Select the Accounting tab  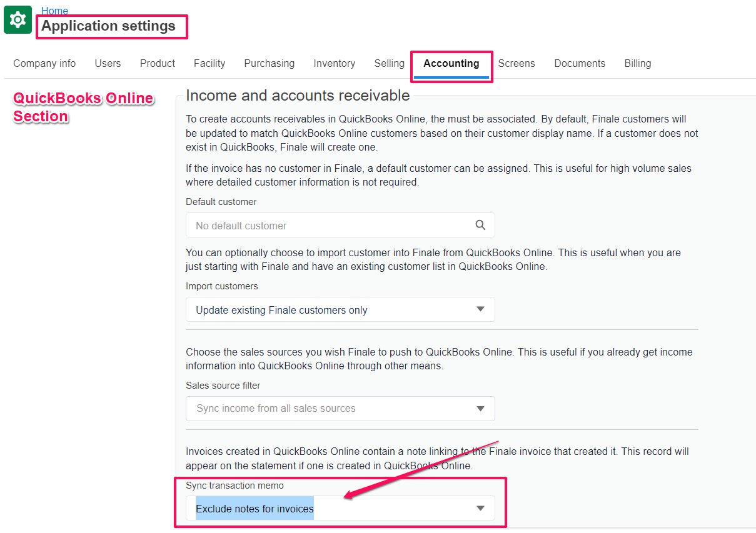(x=451, y=63)
